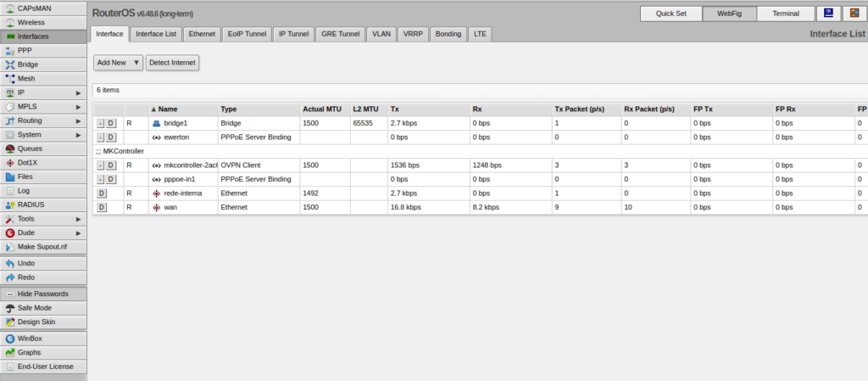Click the Quick Set button

click(671, 14)
